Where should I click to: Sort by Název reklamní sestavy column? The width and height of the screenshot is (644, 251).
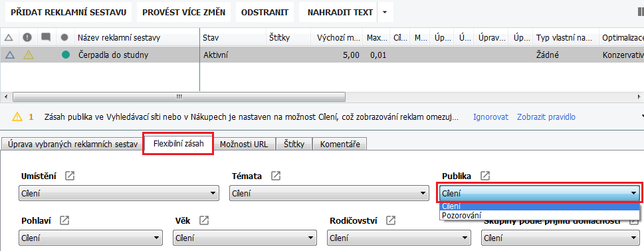[137, 38]
